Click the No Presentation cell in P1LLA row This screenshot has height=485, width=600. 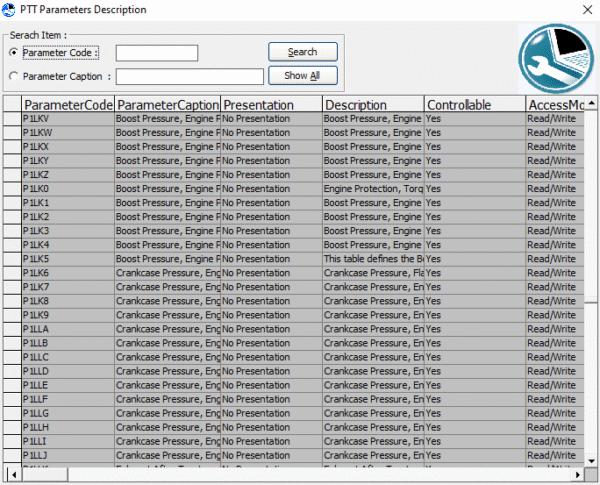pyautogui.click(x=272, y=329)
